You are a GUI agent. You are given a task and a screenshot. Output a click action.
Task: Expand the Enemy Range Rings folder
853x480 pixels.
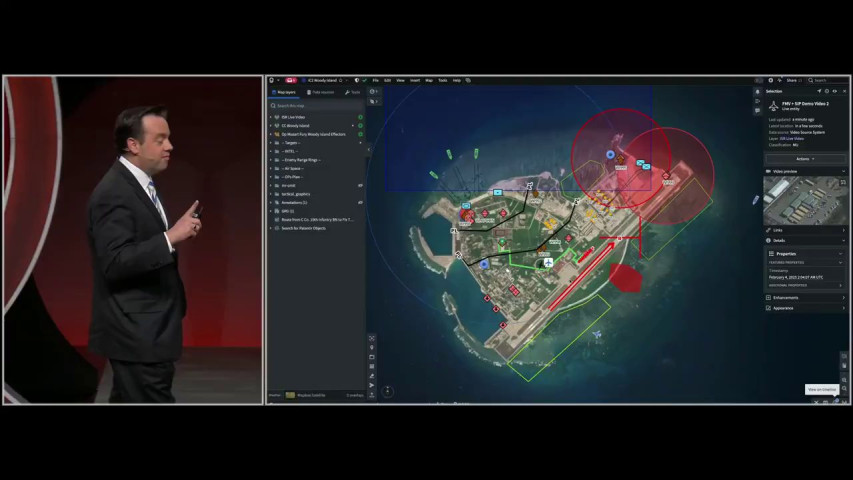click(271, 160)
